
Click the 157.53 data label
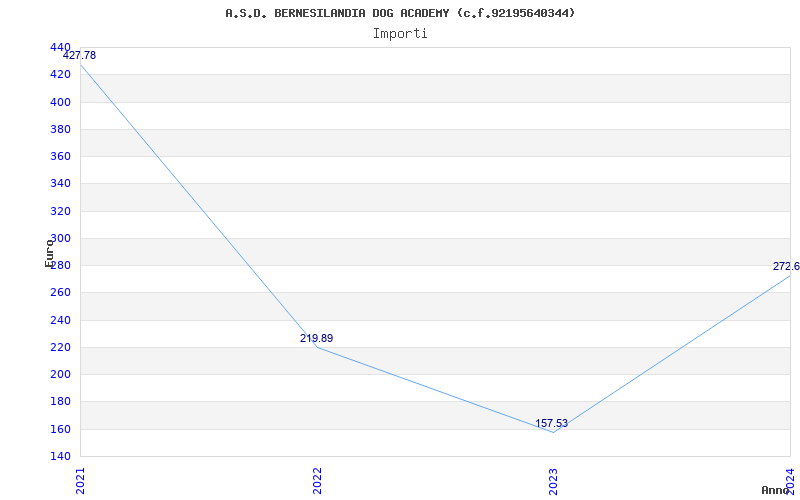point(551,423)
